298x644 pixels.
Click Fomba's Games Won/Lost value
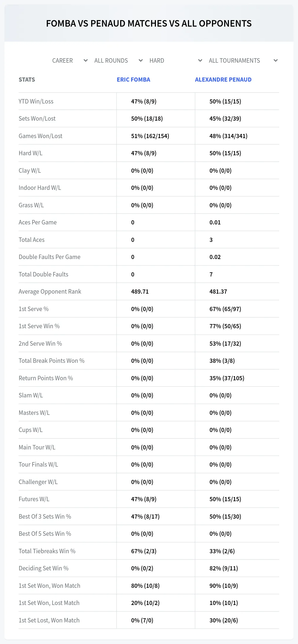point(150,136)
